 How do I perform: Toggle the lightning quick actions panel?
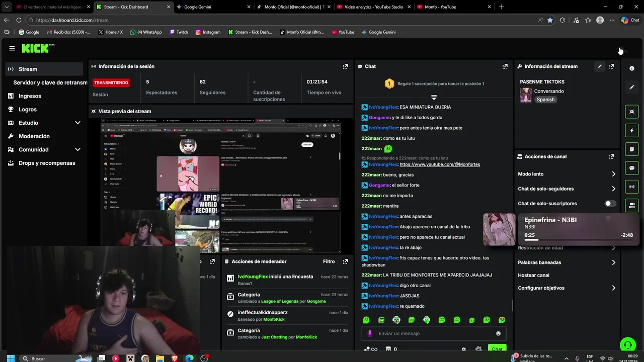(x=632, y=131)
